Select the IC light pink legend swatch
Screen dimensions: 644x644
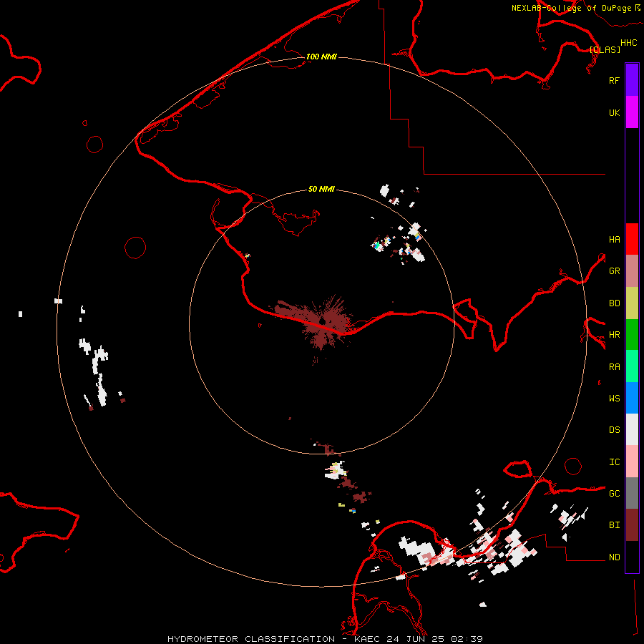[632, 462]
